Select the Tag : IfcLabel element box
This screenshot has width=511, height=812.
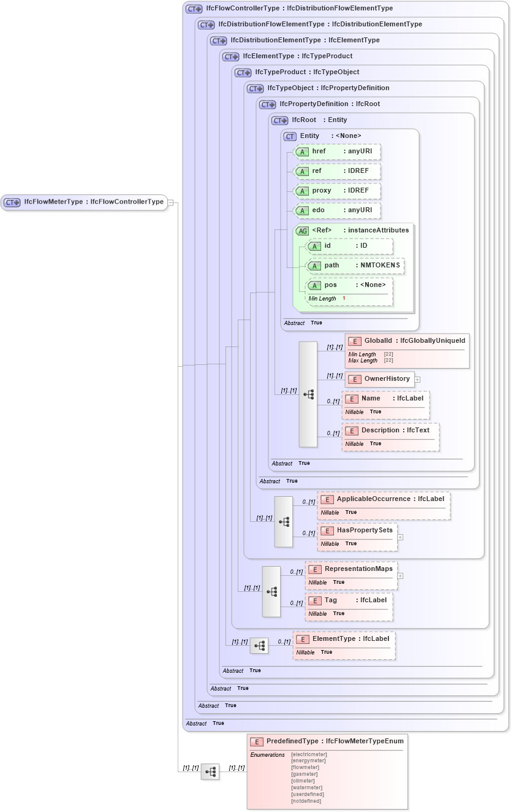tap(349, 607)
